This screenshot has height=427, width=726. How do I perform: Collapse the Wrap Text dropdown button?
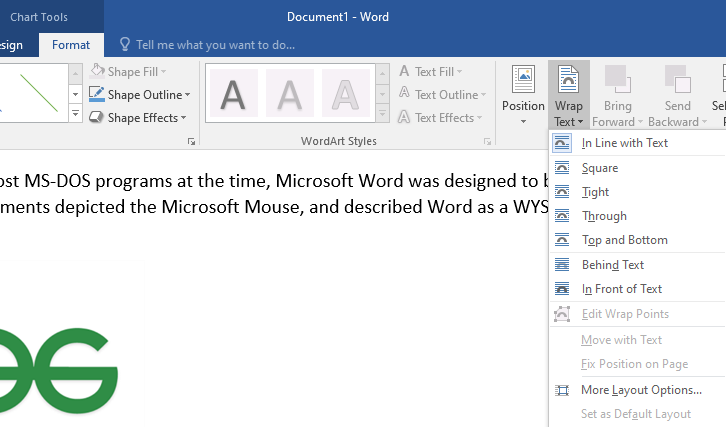tap(568, 95)
